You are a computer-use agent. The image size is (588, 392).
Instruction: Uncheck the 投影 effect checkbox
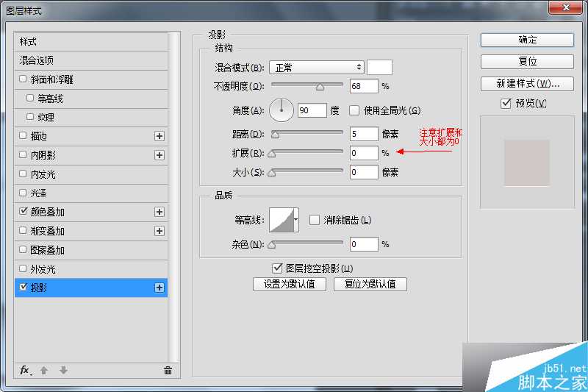tap(23, 287)
